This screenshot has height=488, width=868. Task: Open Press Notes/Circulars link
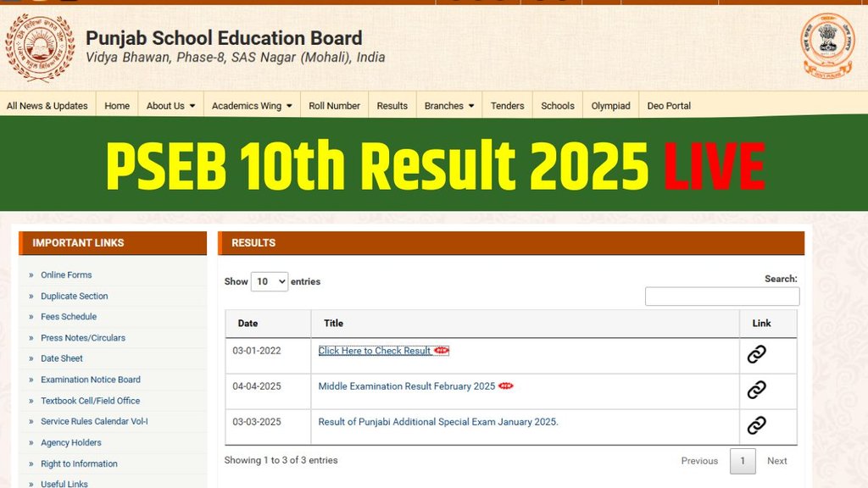pyautogui.click(x=83, y=337)
